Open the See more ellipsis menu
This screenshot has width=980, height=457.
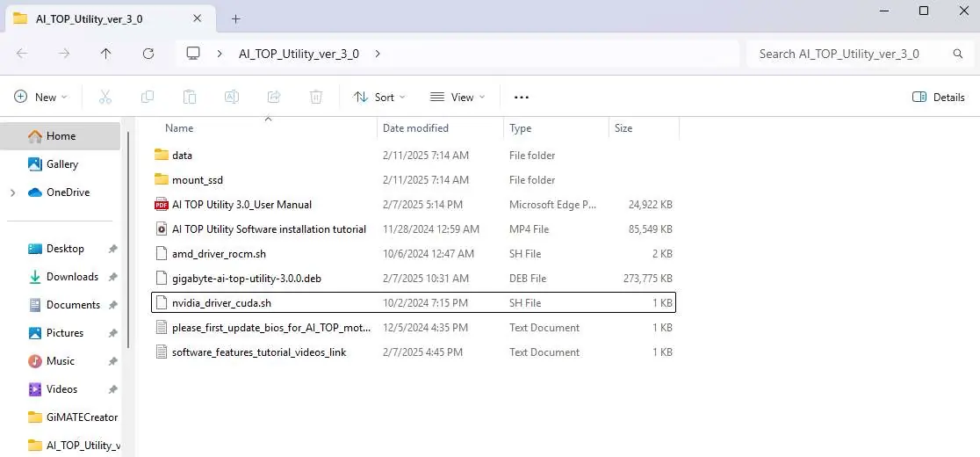click(x=522, y=97)
